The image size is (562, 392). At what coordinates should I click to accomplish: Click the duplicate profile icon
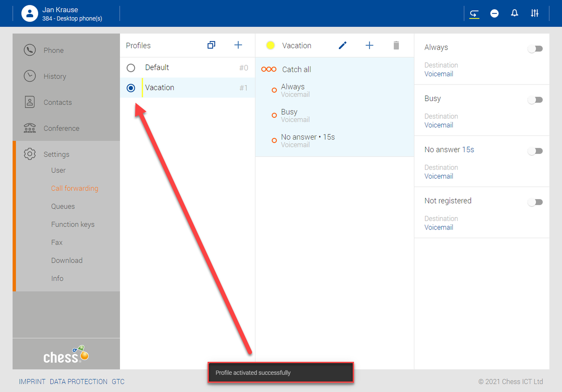tap(211, 45)
